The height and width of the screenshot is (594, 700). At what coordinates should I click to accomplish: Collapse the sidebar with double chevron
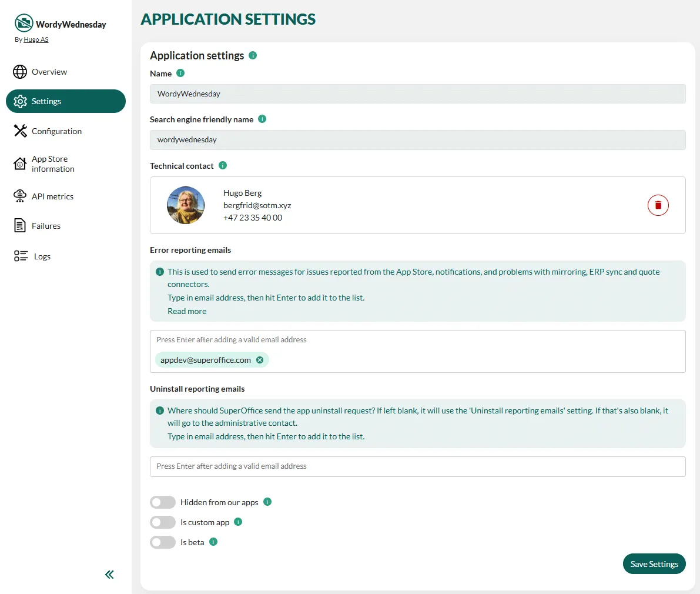tap(109, 575)
